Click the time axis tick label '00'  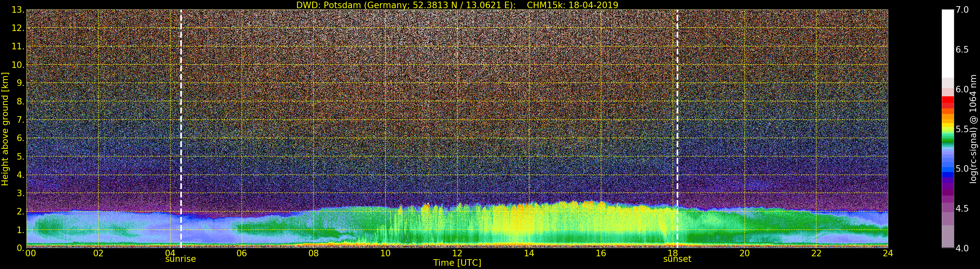pyautogui.click(x=30, y=253)
